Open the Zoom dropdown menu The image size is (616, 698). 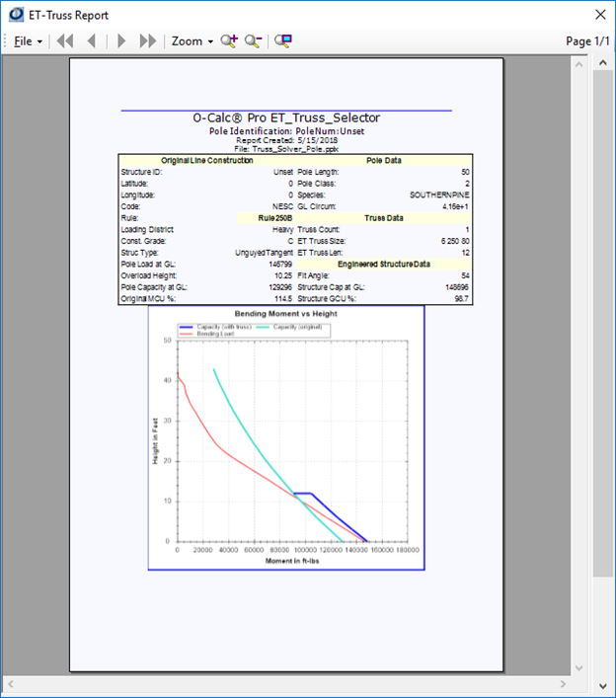(x=192, y=41)
